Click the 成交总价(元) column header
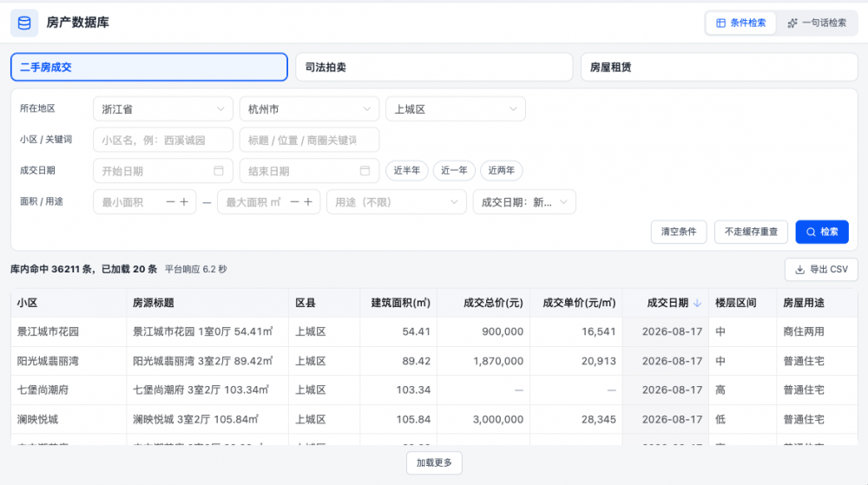The image size is (868, 485). 483,303
